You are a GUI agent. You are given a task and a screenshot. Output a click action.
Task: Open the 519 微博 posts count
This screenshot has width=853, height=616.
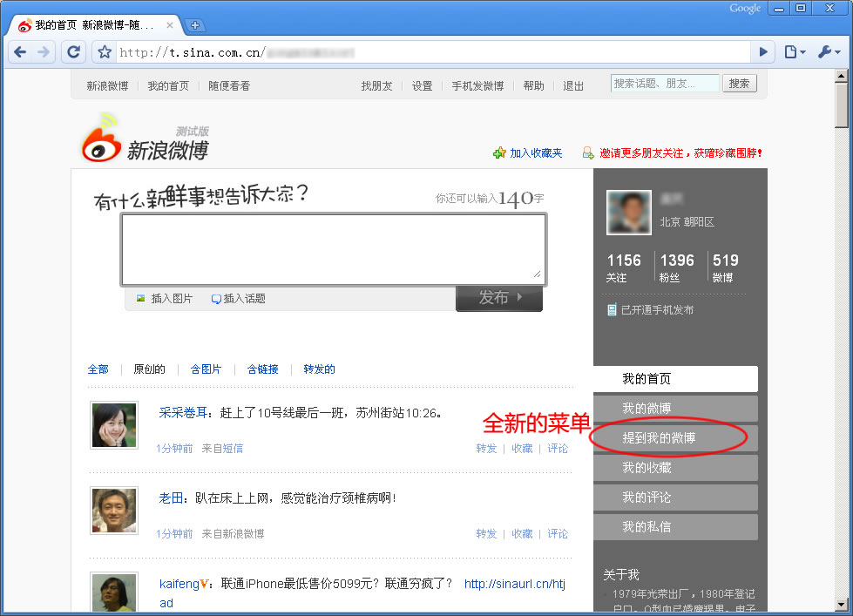725,267
